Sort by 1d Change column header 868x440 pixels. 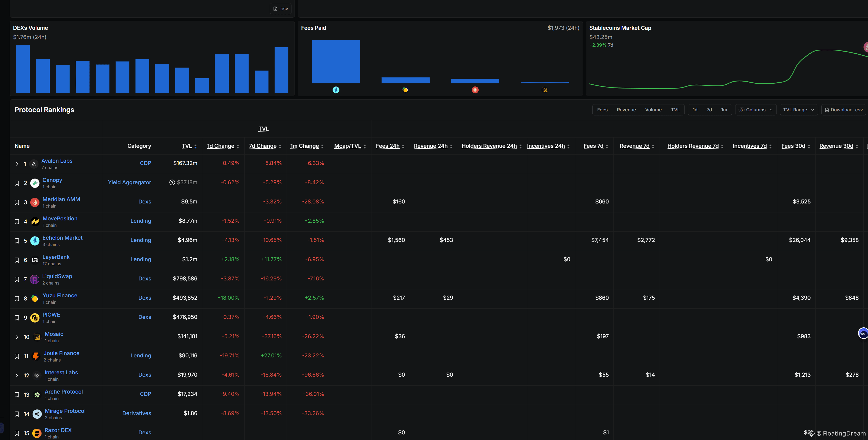click(x=221, y=146)
